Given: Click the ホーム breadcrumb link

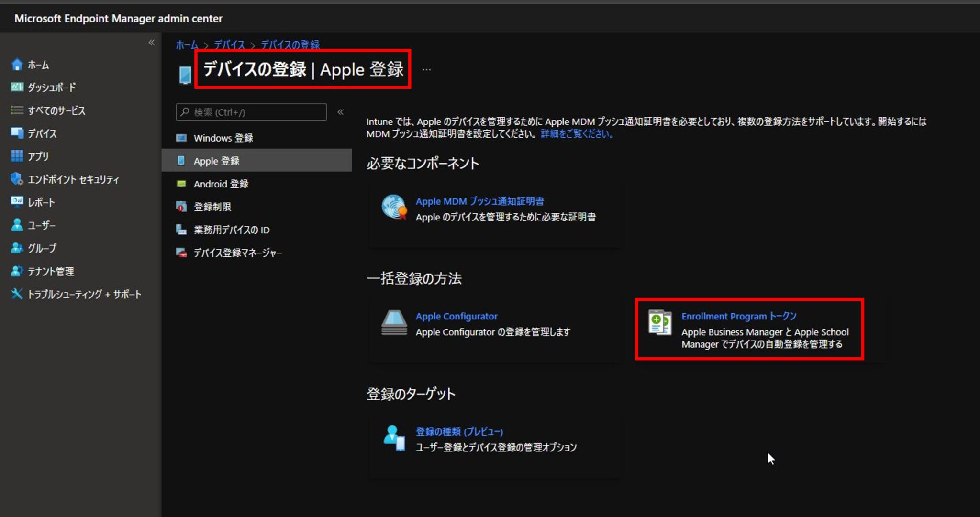Looking at the screenshot, I should [187, 45].
